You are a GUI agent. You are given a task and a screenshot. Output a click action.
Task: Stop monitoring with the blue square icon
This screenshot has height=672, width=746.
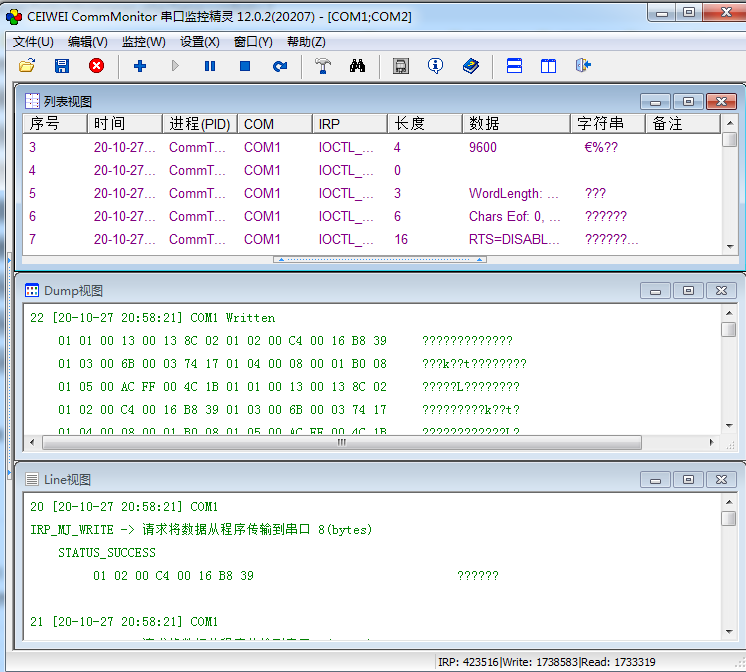point(245,66)
